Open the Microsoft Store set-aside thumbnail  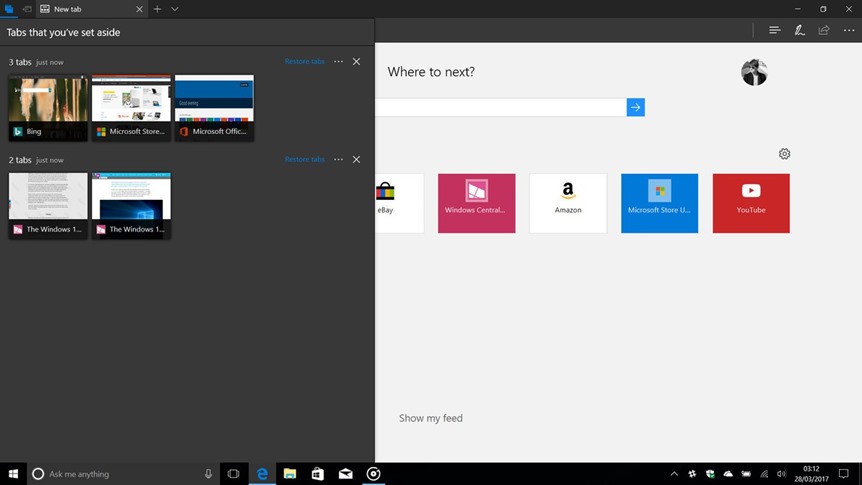click(131, 108)
